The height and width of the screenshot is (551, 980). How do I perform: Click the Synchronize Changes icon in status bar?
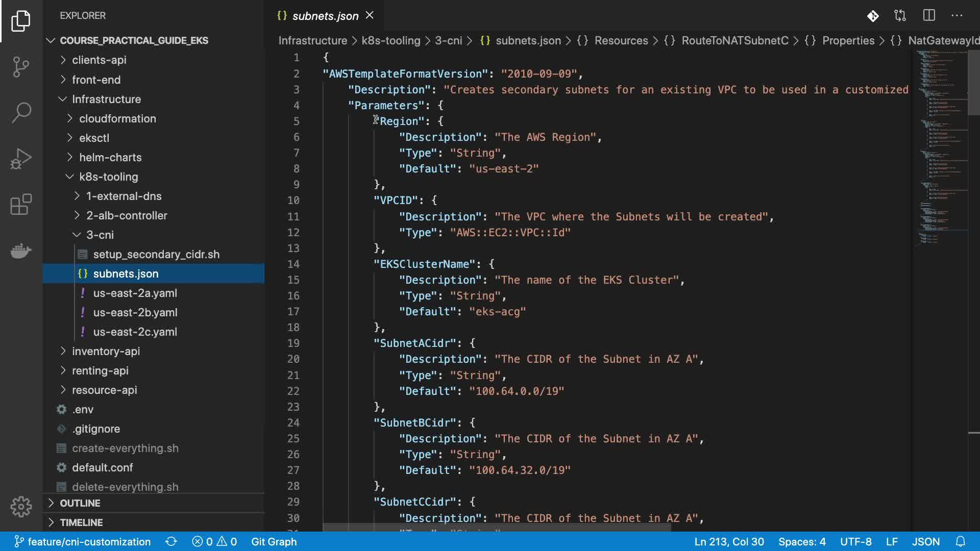click(x=171, y=542)
